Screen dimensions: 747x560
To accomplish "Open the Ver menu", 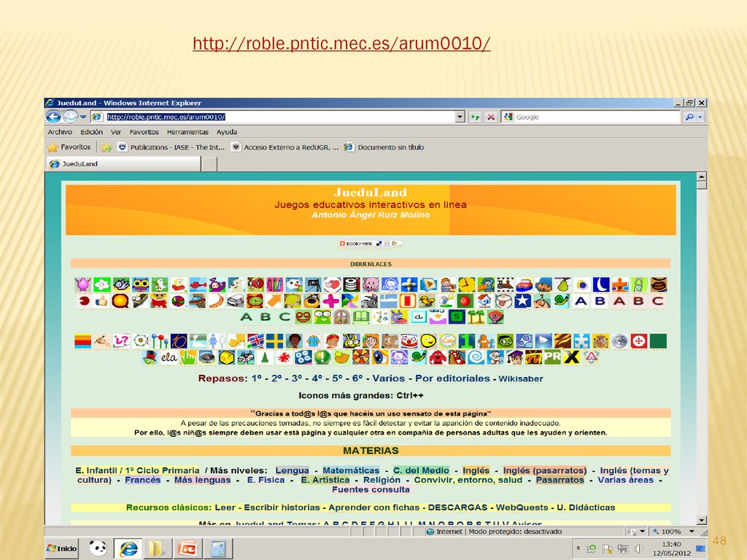I will 116,132.
